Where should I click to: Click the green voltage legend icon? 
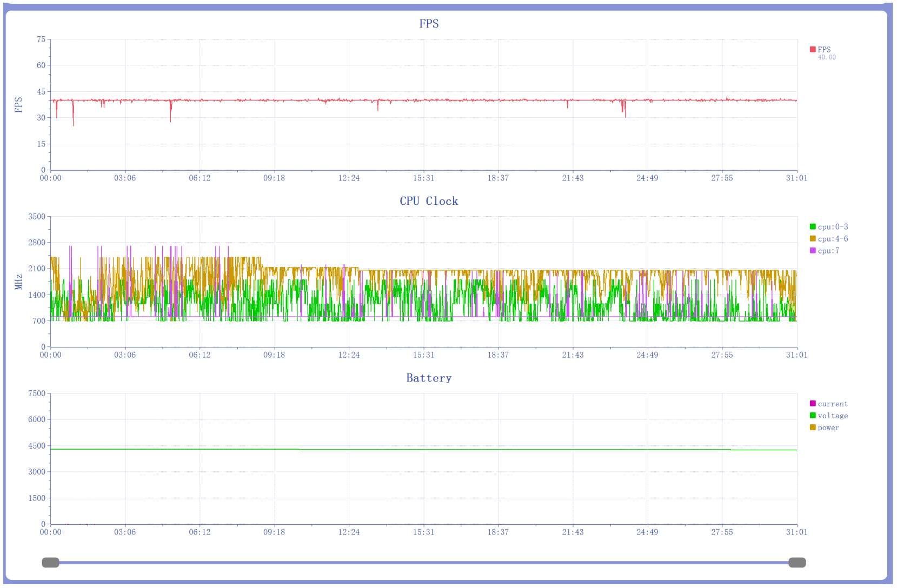[812, 416]
